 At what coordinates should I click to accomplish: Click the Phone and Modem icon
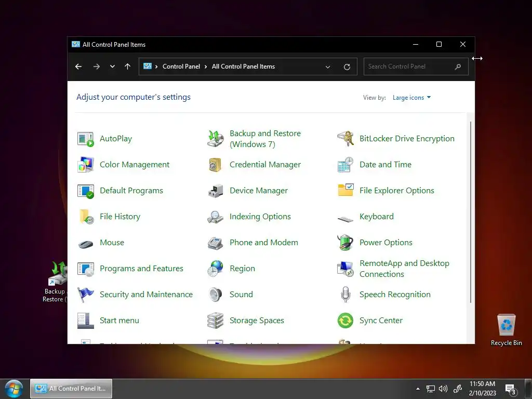[216, 243]
